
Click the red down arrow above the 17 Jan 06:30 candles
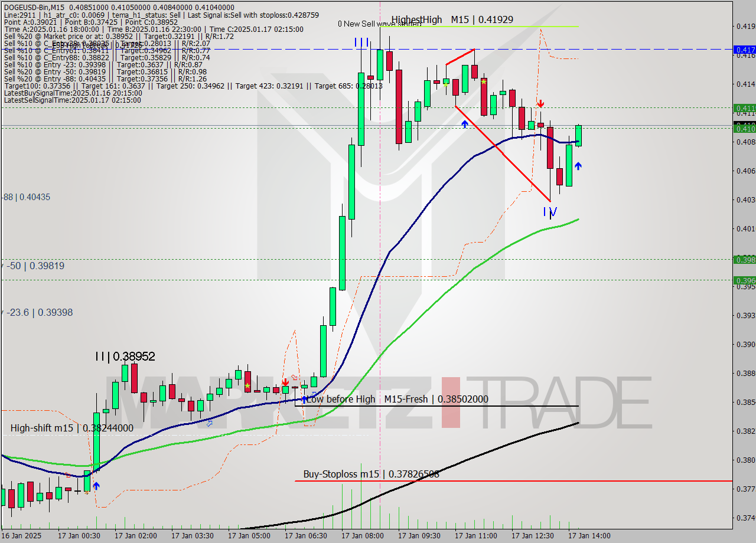tap(285, 382)
